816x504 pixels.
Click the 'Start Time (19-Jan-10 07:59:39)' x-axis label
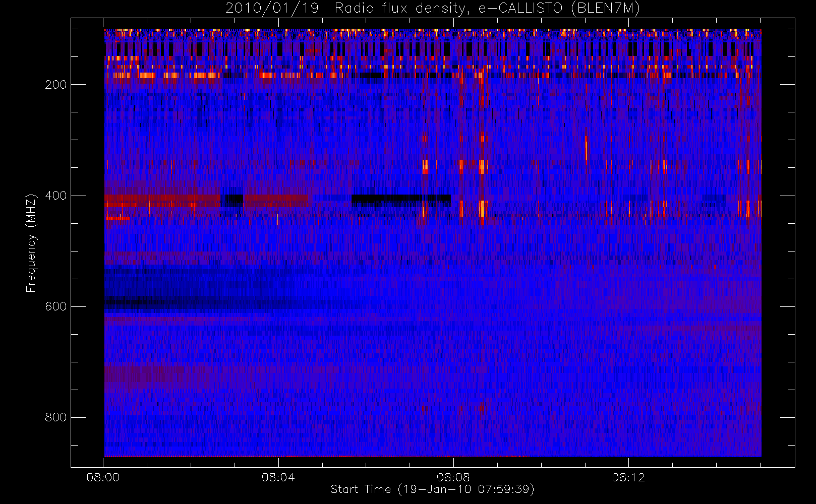click(x=433, y=489)
